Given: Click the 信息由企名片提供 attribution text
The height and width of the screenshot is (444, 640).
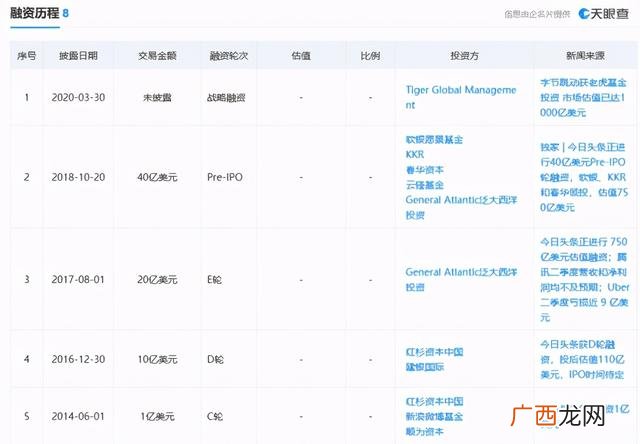Looking at the screenshot, I should 537,14.
